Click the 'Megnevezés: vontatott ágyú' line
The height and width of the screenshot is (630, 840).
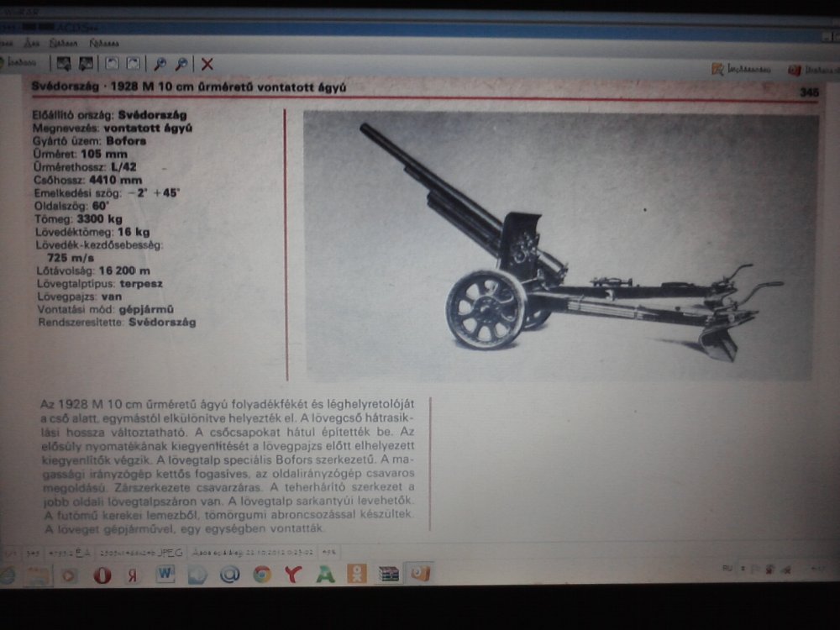113,128
